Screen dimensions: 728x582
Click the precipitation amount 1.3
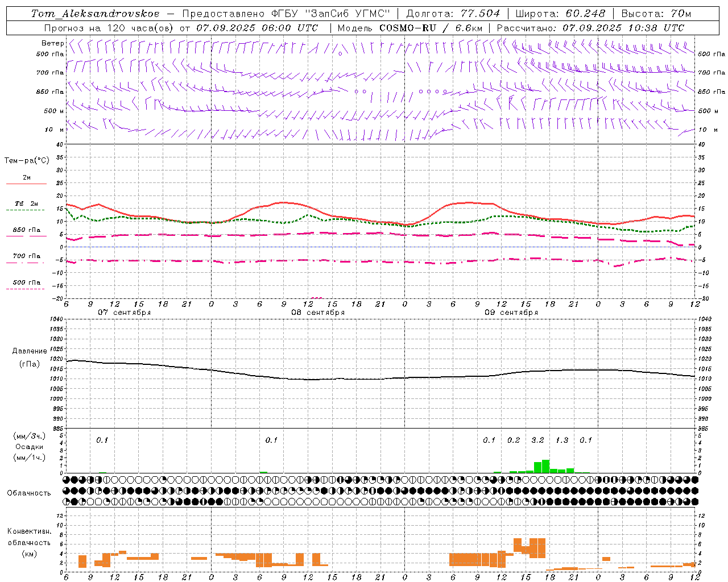(562, 440)
